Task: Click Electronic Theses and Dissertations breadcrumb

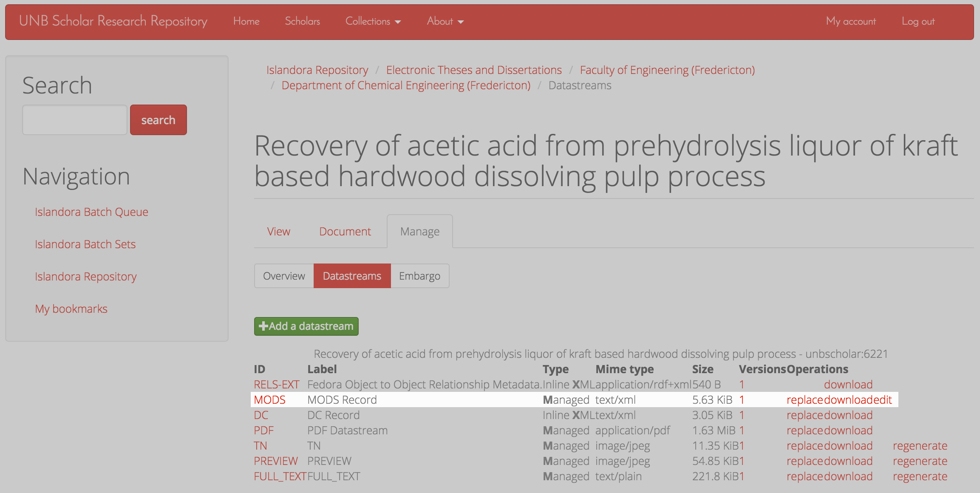Action: click(x=473, y=70)
